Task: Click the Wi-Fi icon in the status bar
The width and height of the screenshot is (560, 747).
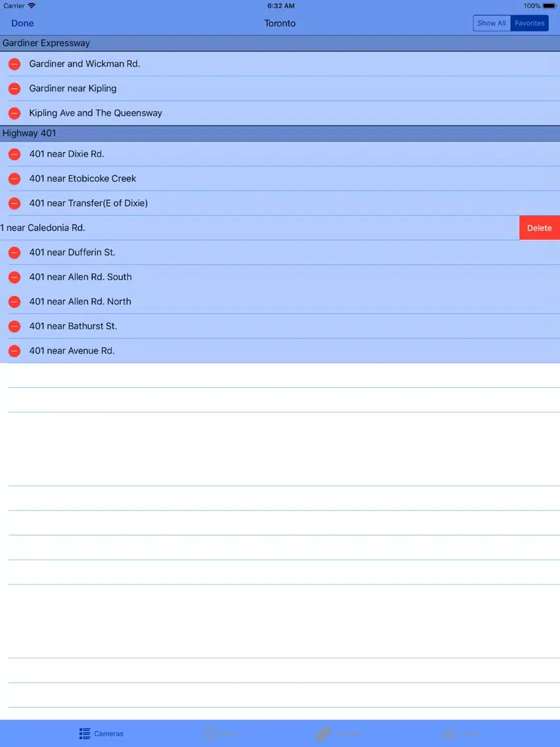Action: coord(32,6)
